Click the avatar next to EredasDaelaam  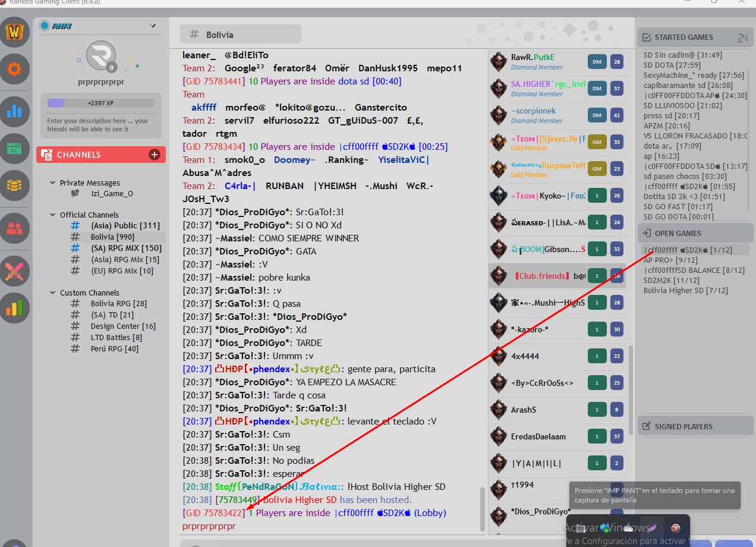[x=499, y=436]
